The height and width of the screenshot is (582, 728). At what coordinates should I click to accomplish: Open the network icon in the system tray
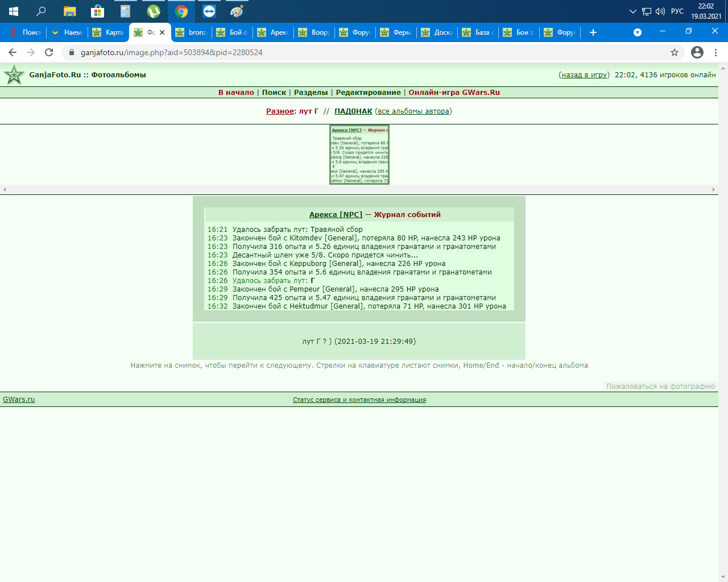click(647, 11)
